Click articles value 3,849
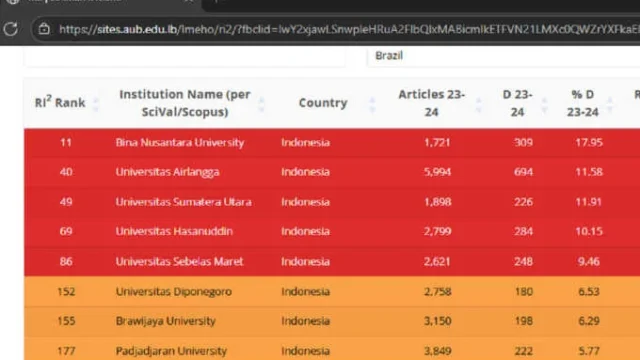 pyautogui.click(x=437, y=351)
